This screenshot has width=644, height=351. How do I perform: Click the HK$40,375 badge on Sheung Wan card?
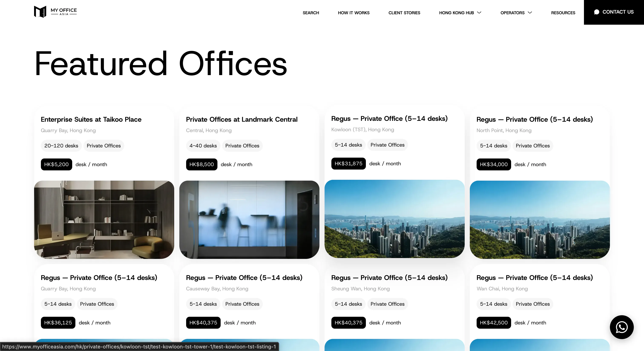click(348, 322)
